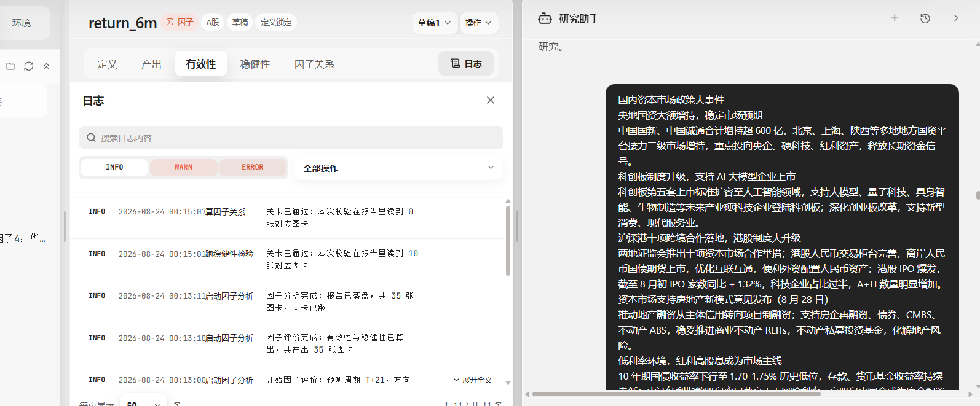The width and height of the screenshot is (980, 406).
Task: Toggle ERROR log level filter
Action: [252, 167]
